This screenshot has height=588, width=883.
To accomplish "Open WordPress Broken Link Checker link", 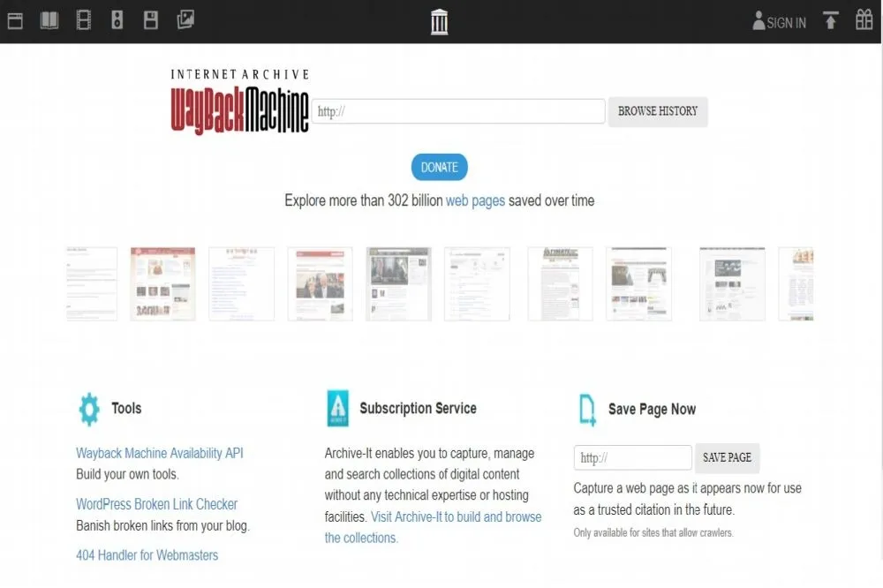I will (x=156, y=504).
